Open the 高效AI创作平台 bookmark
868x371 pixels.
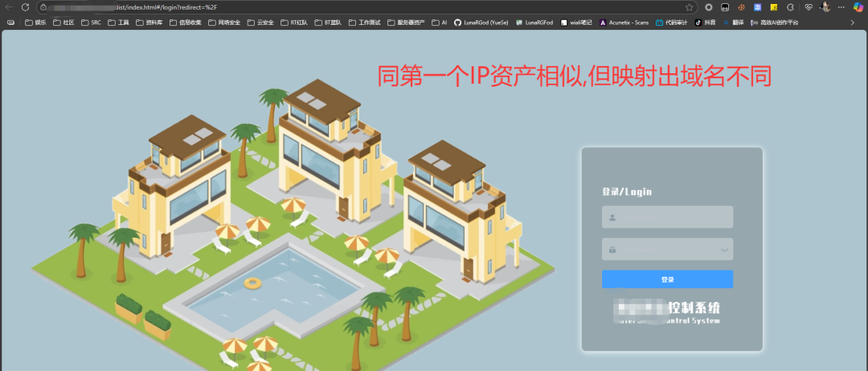point(775,23)
